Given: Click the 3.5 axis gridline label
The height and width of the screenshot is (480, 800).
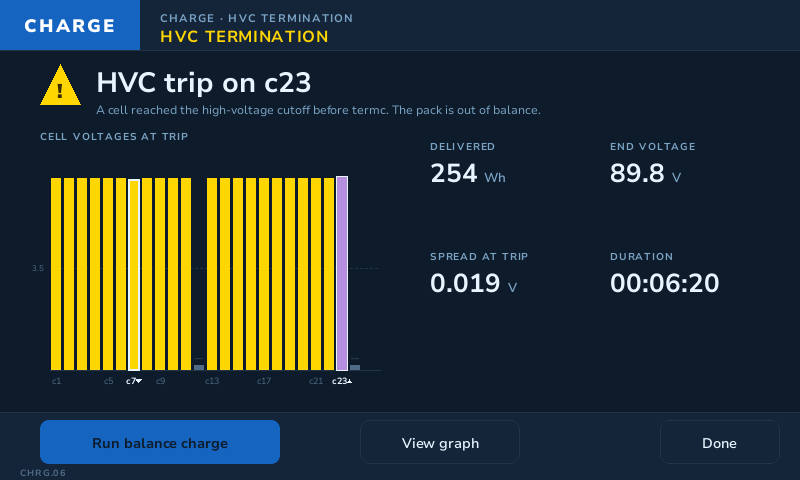Looking at the screenshot, I should (38, 268).
